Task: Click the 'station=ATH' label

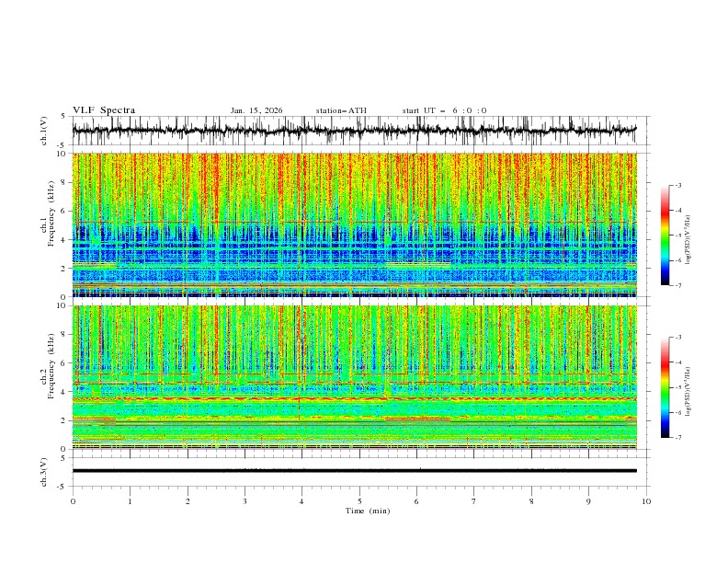Action: click(x=341, y=110)
